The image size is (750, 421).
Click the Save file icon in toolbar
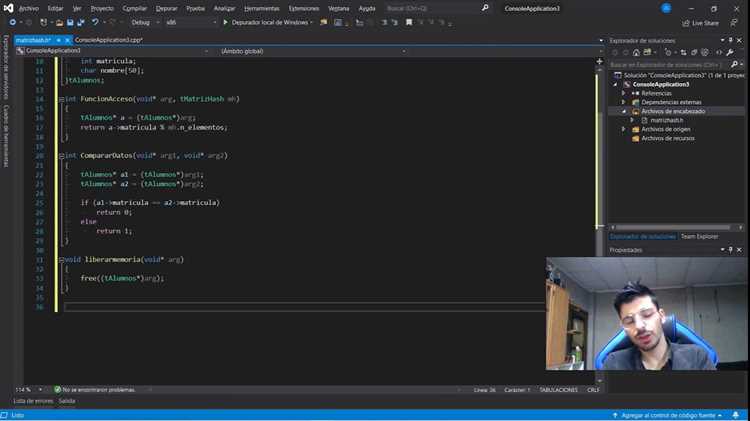tap(70, 22)
